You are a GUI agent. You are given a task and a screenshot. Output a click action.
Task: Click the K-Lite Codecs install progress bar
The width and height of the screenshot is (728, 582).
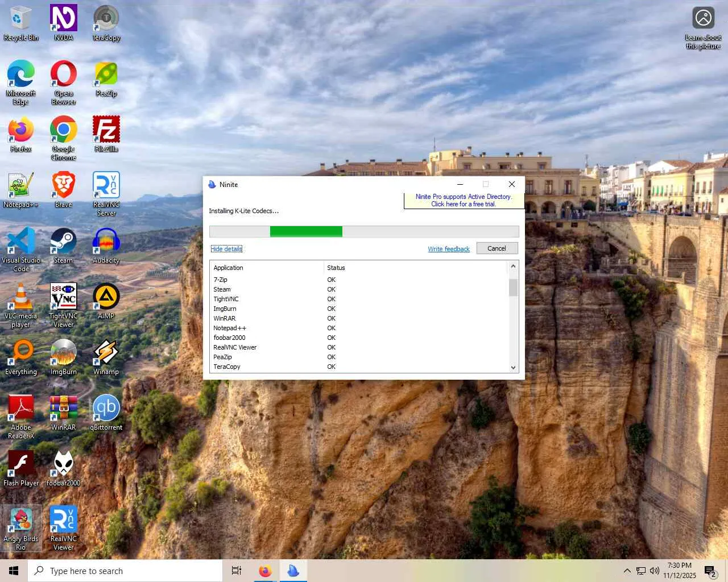(x=364, y=231)
